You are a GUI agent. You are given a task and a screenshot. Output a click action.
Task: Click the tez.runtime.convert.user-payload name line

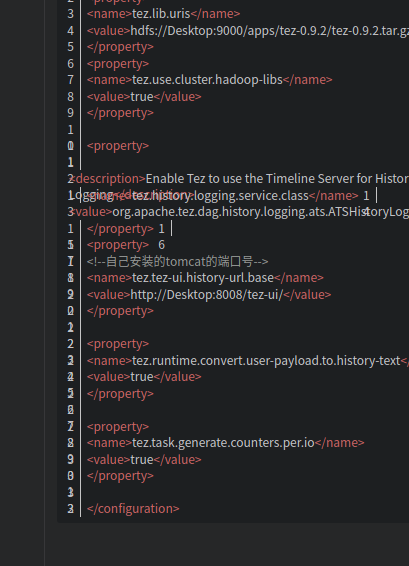click(x=248, y=361)
